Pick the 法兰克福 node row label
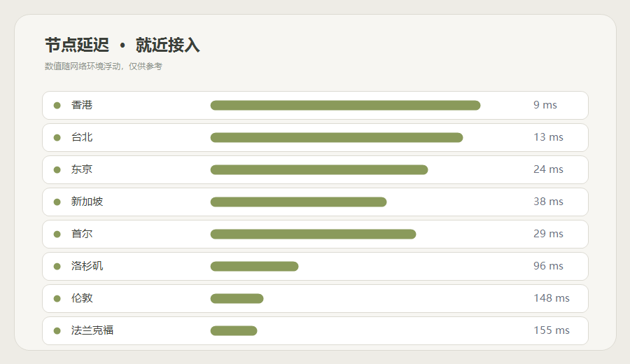 92,330
